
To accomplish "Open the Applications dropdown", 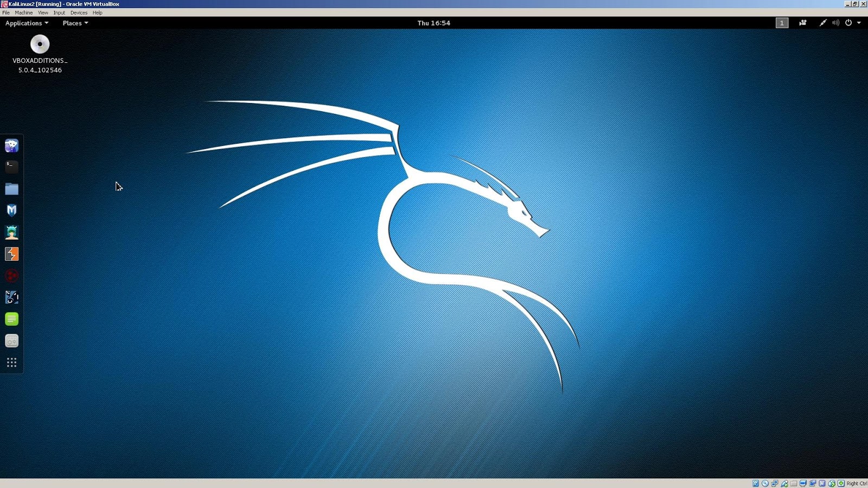I will click(25, 23).
